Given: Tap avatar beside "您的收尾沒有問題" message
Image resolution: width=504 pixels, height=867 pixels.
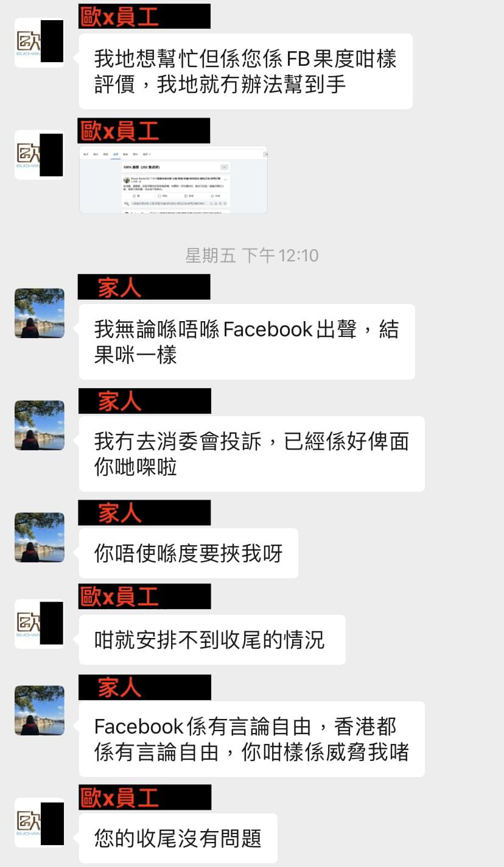Looking at the screenshot, I should [x=40, y=823].
